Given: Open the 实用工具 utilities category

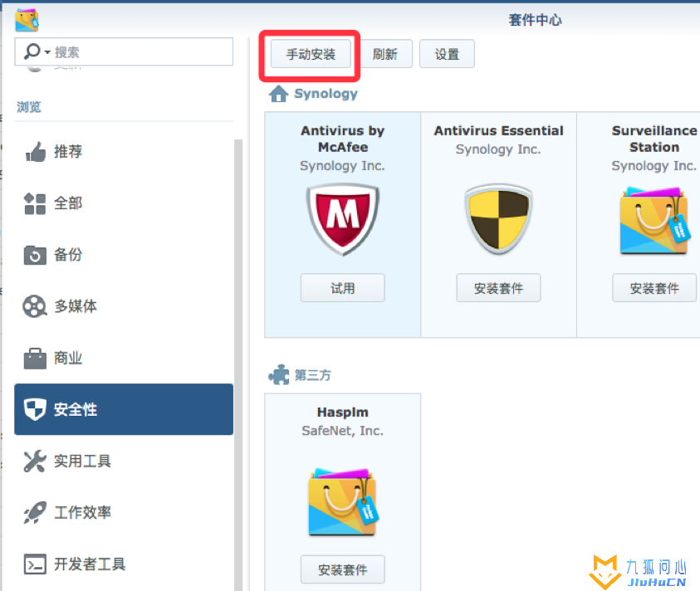Looking at the screenshot, I should coord(124,462).
